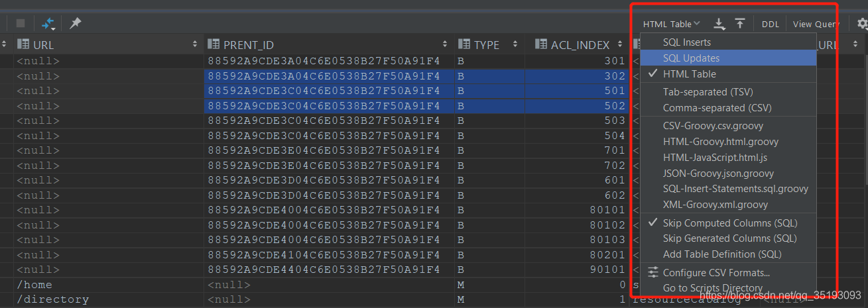The height and width of the screenshot is (308, 868).
Task: Open the settings gear icon
Action: tap(862, 24)
